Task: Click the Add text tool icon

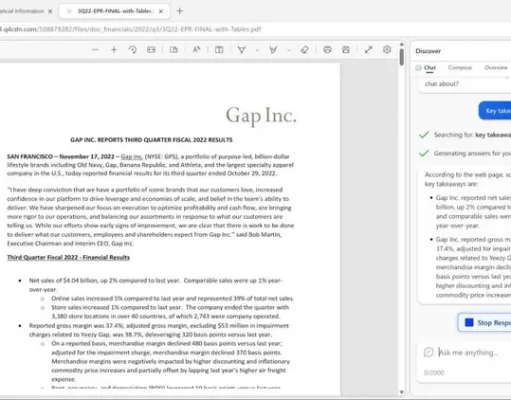Action: (219, 50)
